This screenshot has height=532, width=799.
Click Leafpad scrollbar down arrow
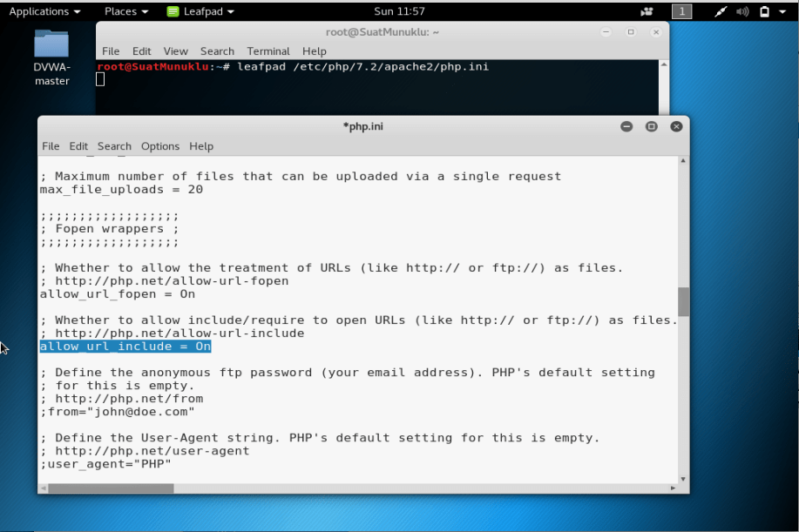tap(683, 479)
